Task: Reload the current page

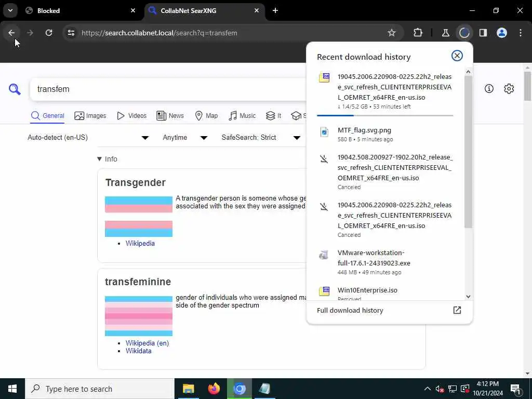Action: point(49,33)
